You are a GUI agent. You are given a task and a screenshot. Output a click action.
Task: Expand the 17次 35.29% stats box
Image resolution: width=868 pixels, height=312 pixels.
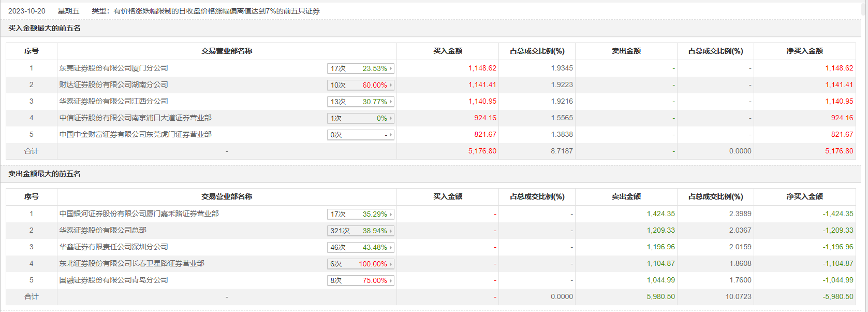[391, 214]
